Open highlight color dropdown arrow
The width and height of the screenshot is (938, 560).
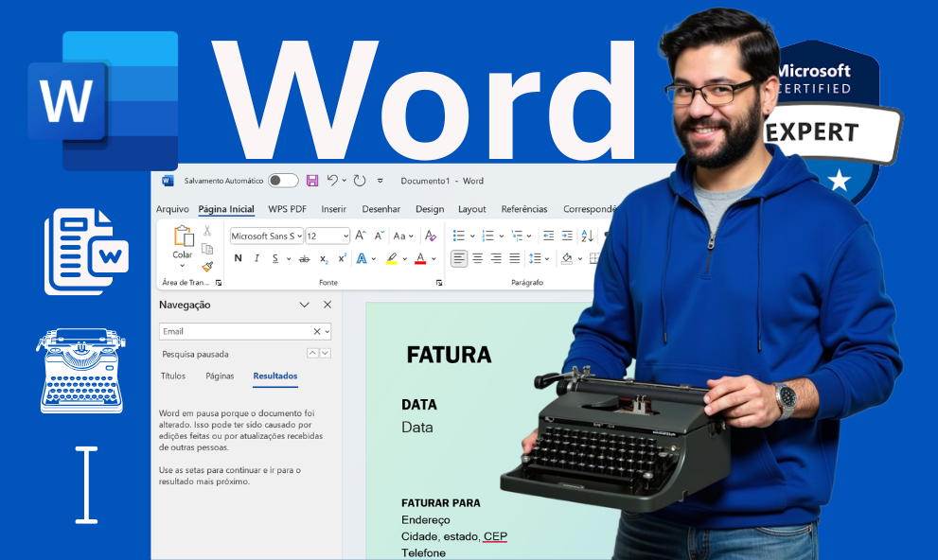tap(405, 259)
